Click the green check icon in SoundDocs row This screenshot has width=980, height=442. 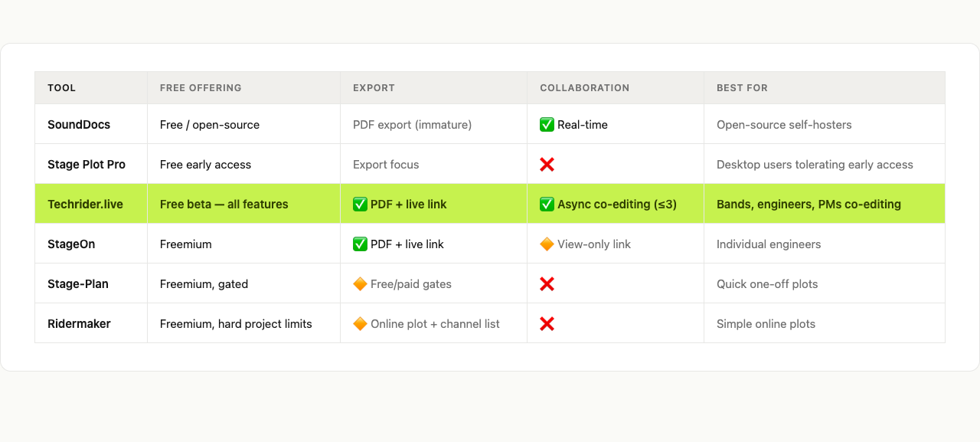click(x=547, y=125)
